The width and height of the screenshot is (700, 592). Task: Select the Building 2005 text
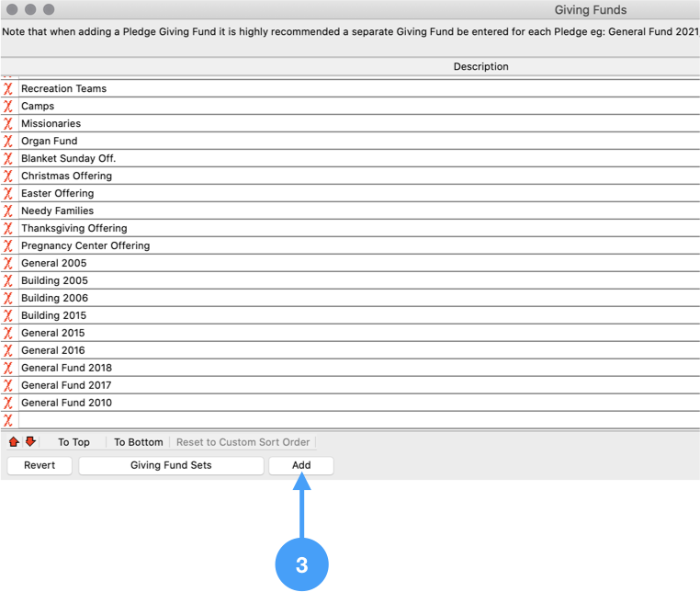54,280
